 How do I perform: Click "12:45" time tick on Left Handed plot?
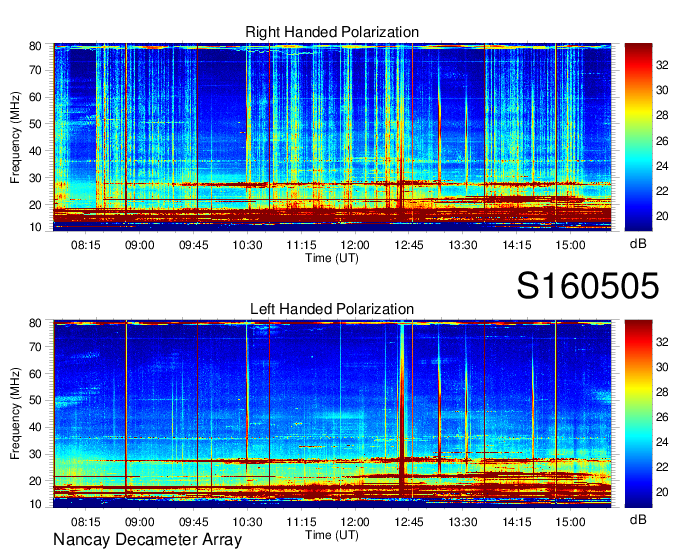tap(409, 522)
